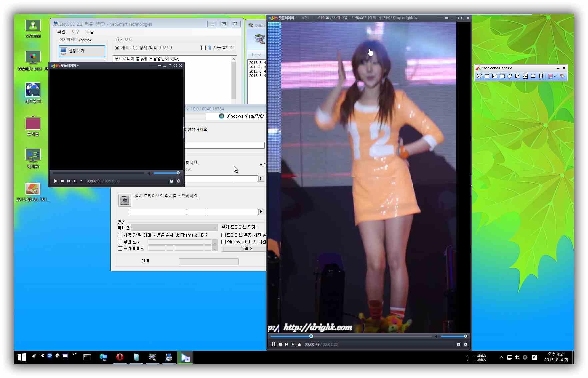Click the eject/open file icon in large PotPlayer
Screen dimensions: 588x378
[299, 344]
